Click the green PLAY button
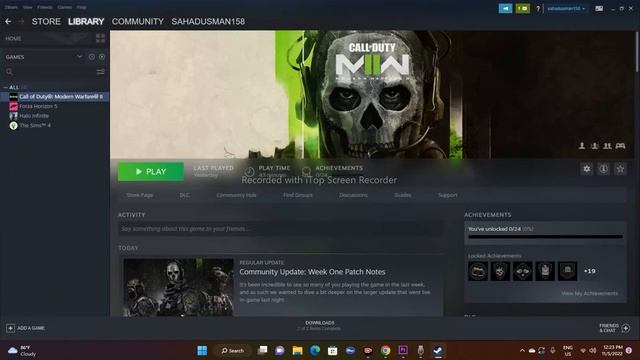 pos(151,171)
